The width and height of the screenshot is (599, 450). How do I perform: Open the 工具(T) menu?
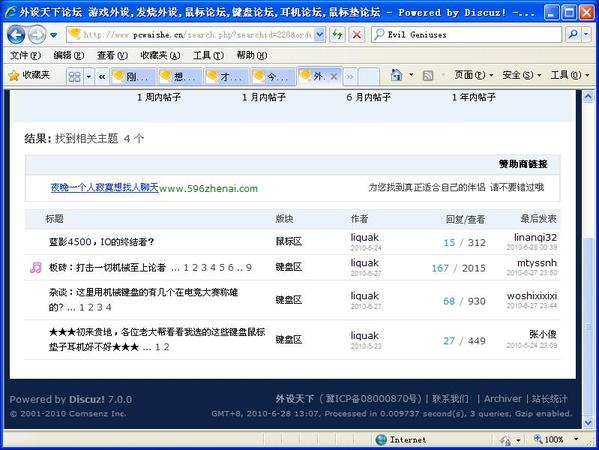click(x=208, y=55)
